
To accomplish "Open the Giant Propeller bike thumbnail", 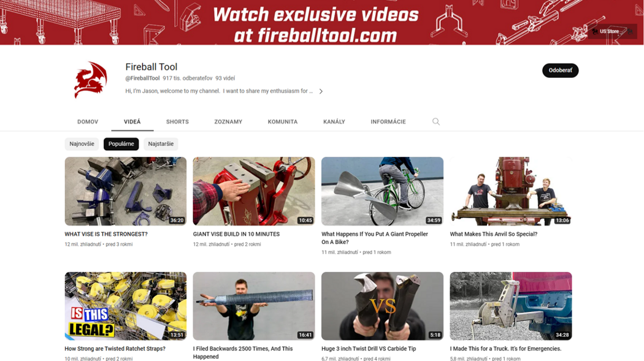I will pyautogui.click(x=382, y=191).
